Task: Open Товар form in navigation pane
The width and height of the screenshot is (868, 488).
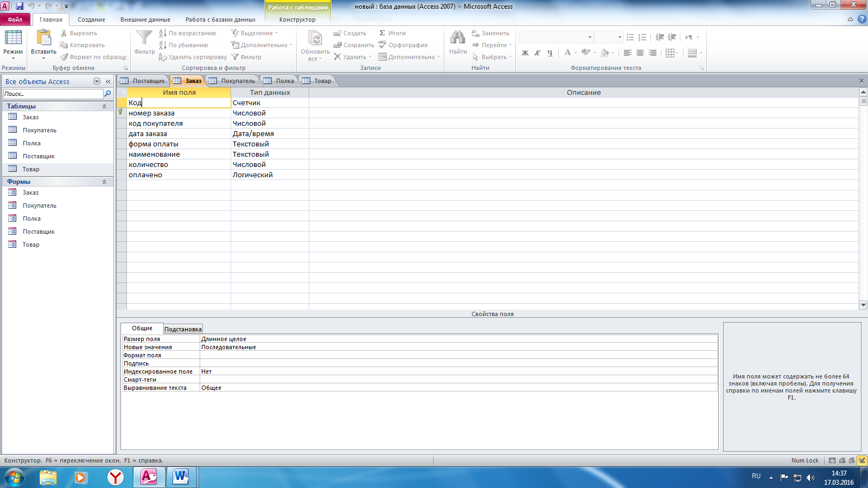Action: (x=31, y=245)
